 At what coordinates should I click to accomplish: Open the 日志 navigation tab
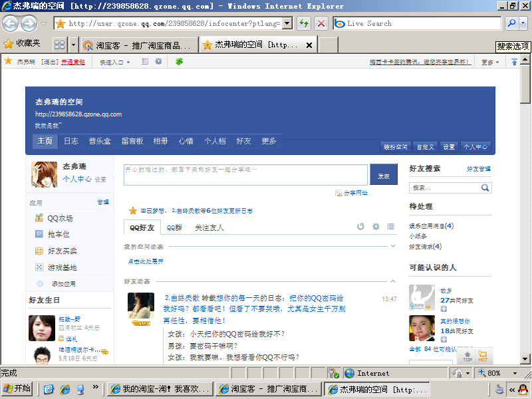[71, 141]
